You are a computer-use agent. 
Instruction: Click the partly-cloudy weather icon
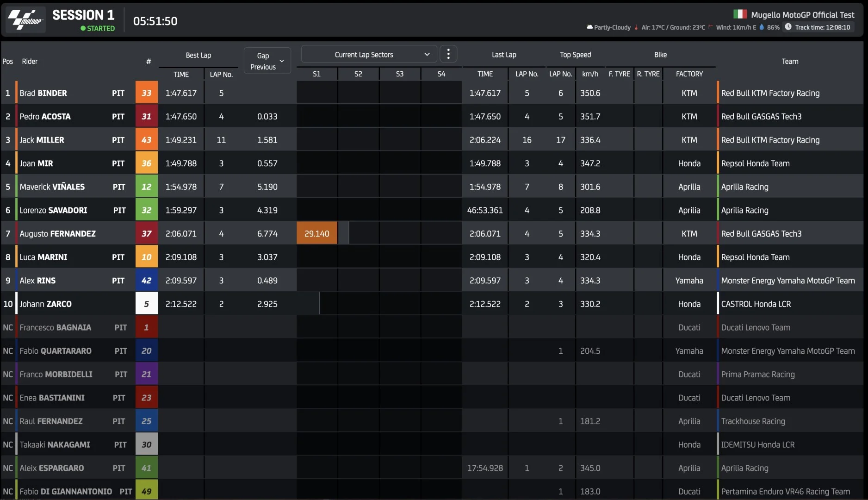click(x=589, y=27)
